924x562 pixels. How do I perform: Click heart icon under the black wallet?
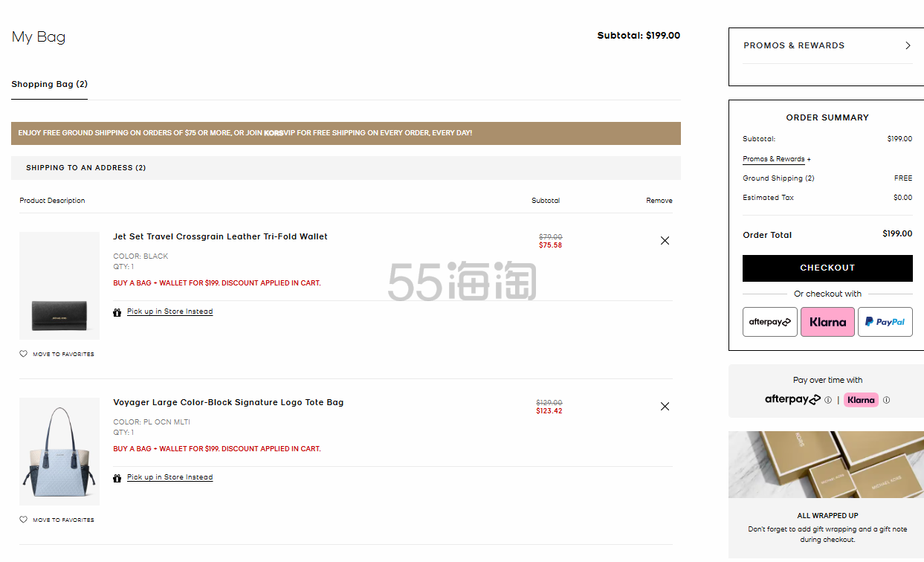click(23, 354)
